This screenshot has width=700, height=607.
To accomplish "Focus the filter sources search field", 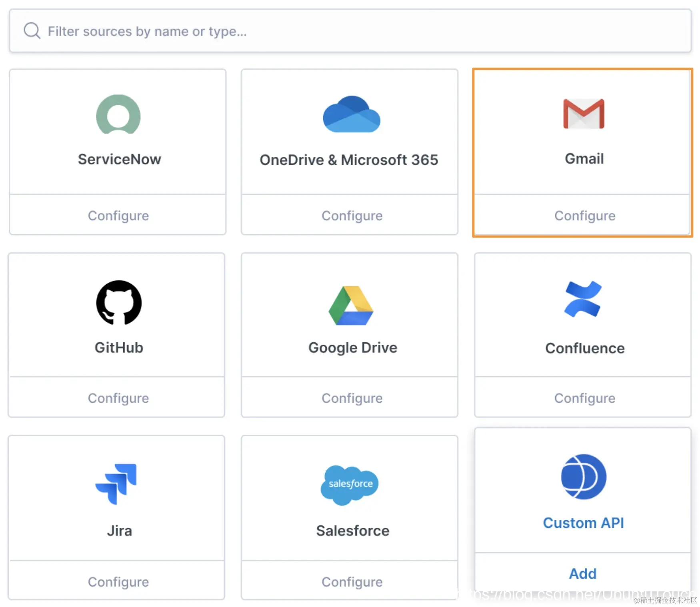I will tap(350, 31).
